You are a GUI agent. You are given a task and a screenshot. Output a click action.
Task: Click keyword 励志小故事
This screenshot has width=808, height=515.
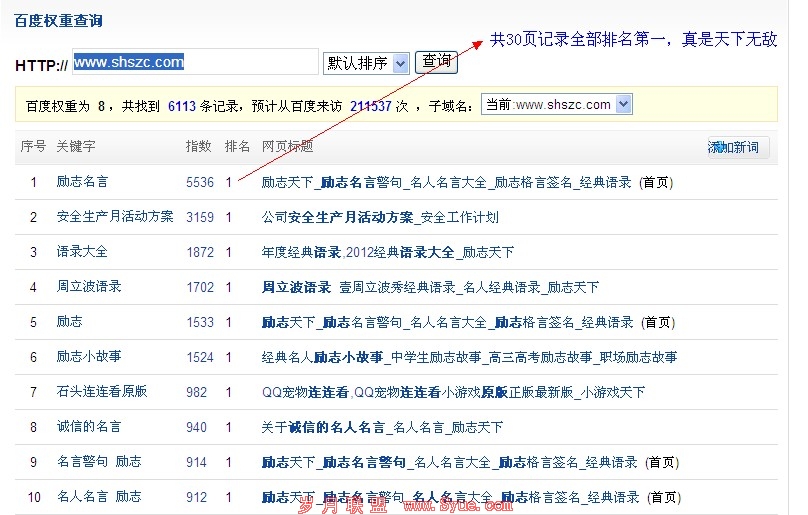coord(89,357)
